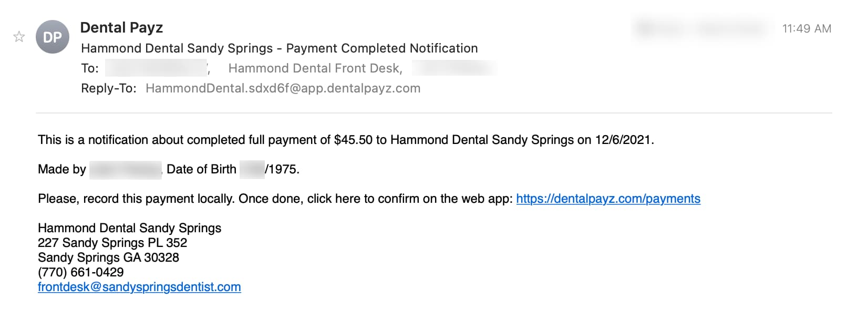The image size is (868, 330).
Task: Click the 11:49 AM timestamp
Action: (807, 28)
